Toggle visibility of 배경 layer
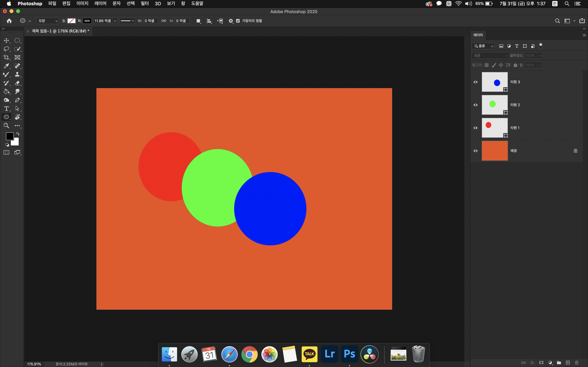The height and width of the screenshot is (367, 588). pyautogui.click(x=475, y=151)
